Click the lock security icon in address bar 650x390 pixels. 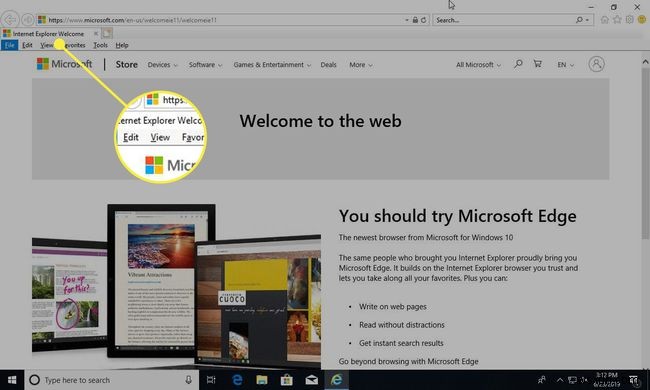point(415,20)
